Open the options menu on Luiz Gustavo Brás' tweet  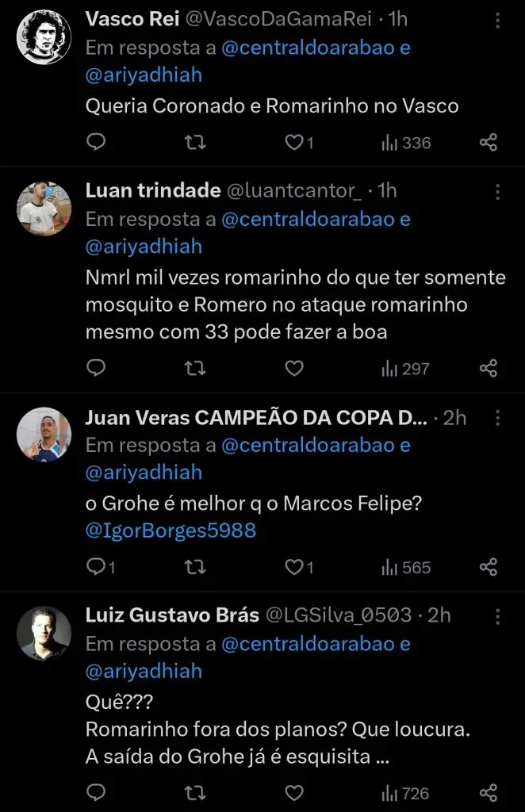coord(497,615)
